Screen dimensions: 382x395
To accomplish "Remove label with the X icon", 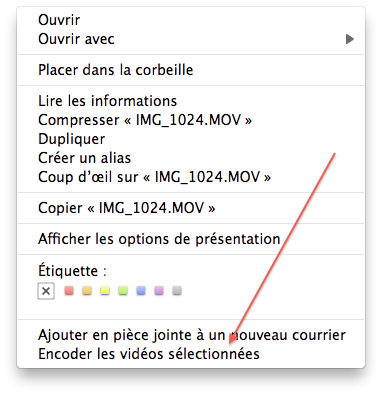I will 46,291.
